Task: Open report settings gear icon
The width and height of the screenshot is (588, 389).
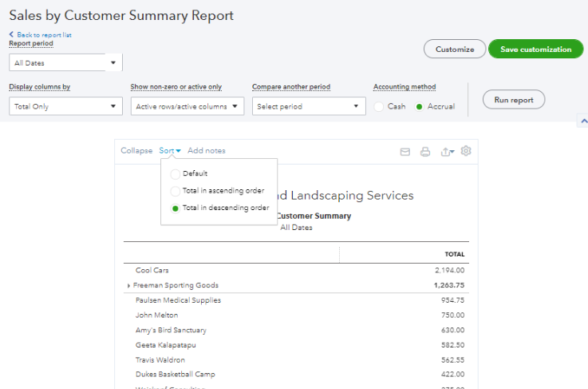Action: [x=467, y=150]
